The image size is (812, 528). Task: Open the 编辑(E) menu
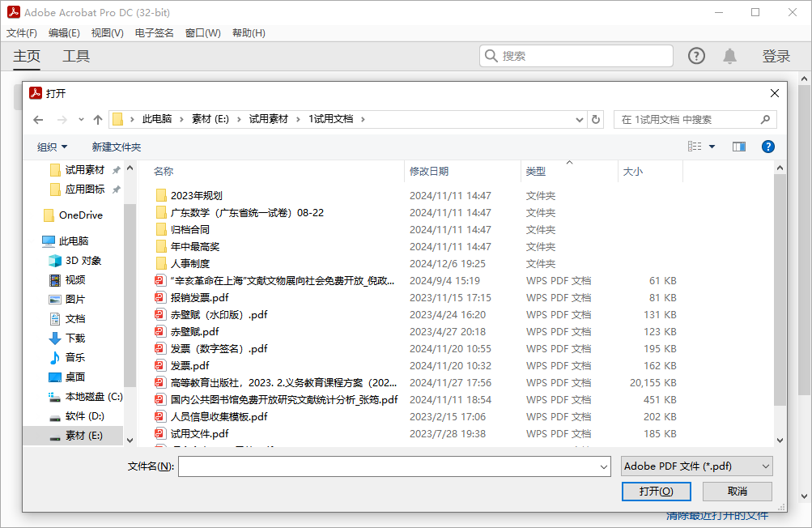[x=64, y=33]
